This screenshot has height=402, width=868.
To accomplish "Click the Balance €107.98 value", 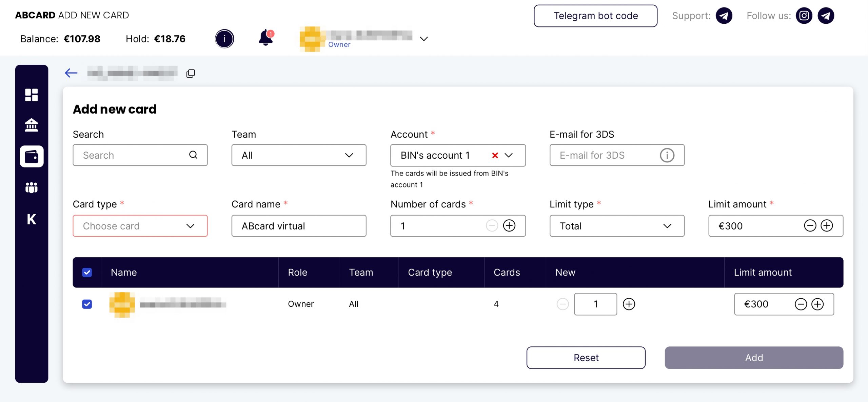I will tap(82, 39).
